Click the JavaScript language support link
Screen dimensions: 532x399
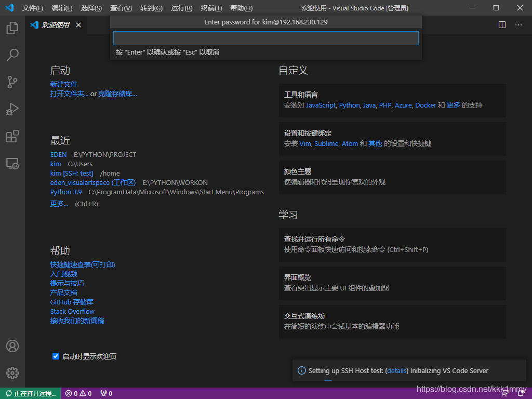coord(321,105)
